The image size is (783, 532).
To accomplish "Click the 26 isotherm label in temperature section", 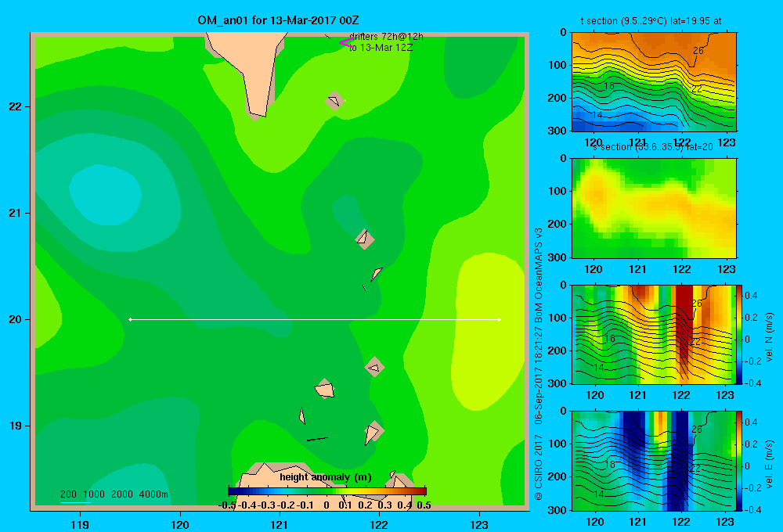I will click(698, 50).
